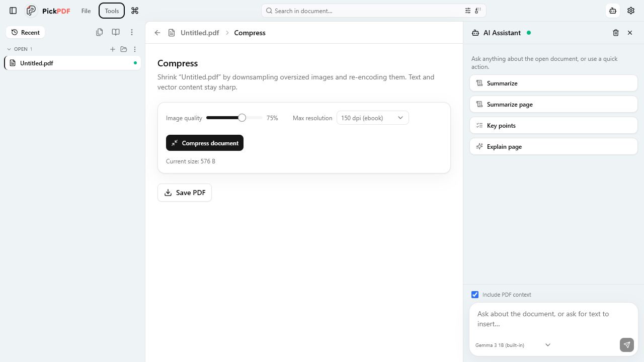Screen dimensions: 644x362
Task: Select Untitled.pdf in the sidebar
Action: (x=72, y=63)
